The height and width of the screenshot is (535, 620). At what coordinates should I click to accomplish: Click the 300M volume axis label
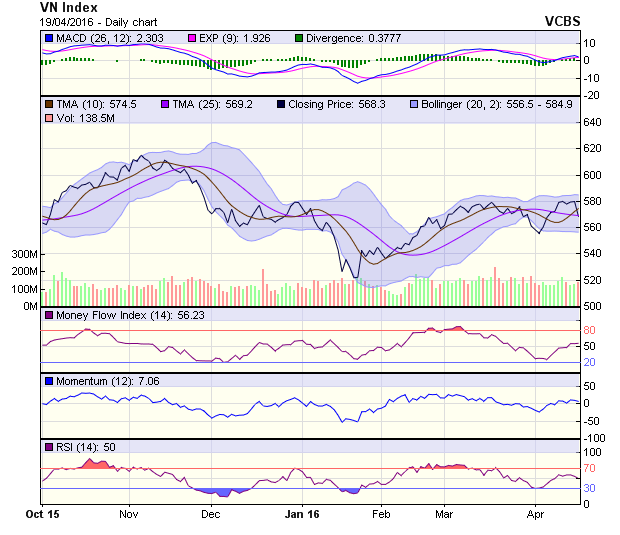click(25, 255)
